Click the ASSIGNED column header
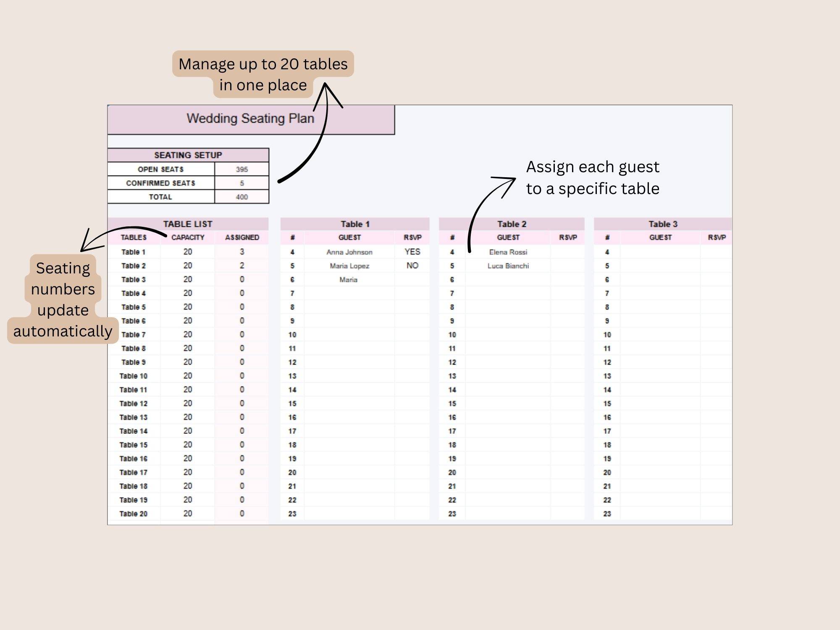Screen dimensions: 840x630 tap(242, 237)
